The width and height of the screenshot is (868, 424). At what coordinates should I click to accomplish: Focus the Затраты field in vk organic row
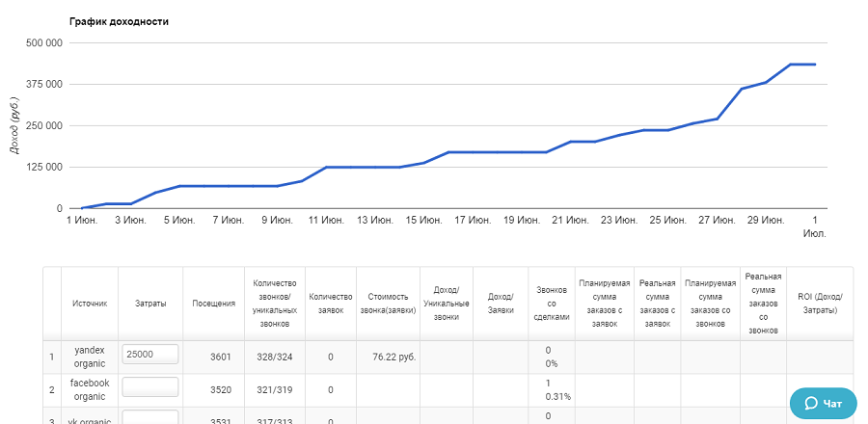pos(150,417)
